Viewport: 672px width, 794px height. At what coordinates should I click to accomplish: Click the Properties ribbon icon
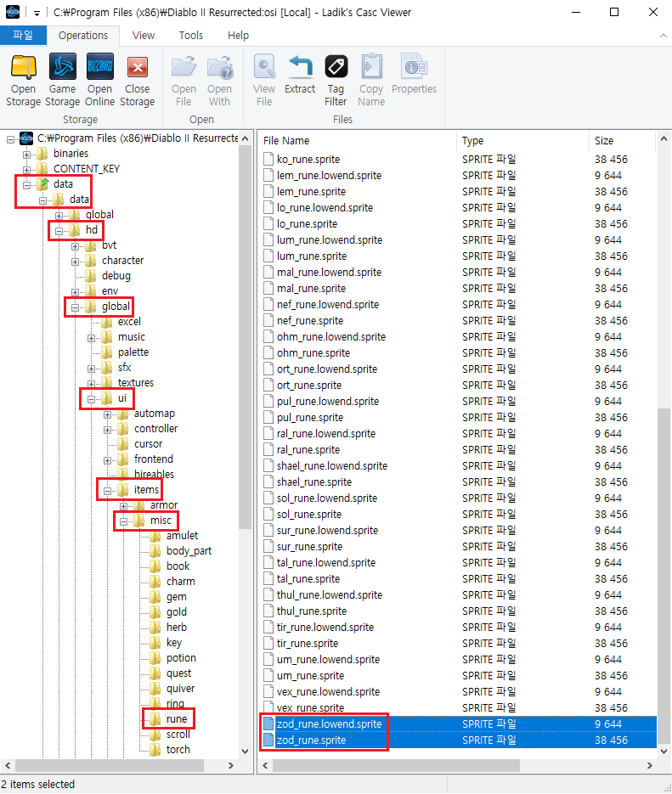pyautogui.click(x=414, y=67)
